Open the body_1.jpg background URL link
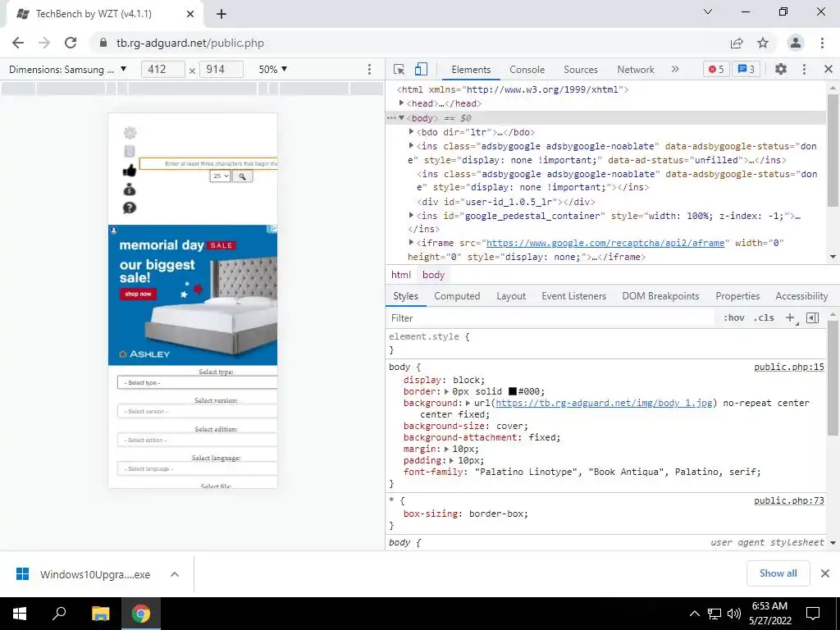This screenshot has height=630, width=840. 605,403
